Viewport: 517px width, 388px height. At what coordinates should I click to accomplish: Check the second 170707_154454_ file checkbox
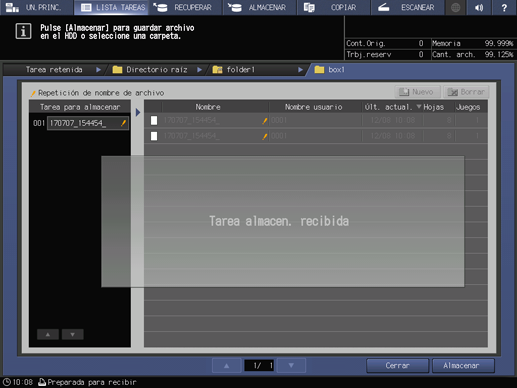154,136
